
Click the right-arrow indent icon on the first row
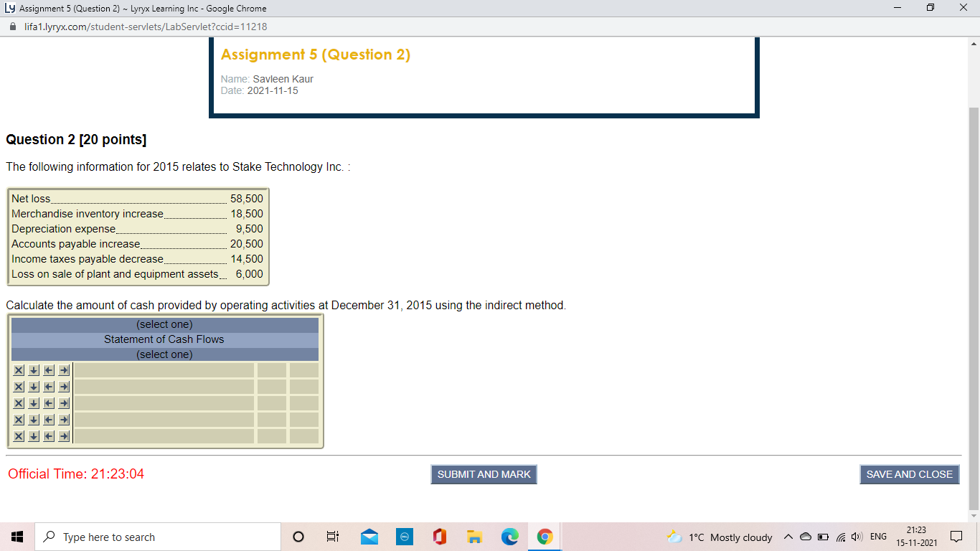[x=63, y=370]
